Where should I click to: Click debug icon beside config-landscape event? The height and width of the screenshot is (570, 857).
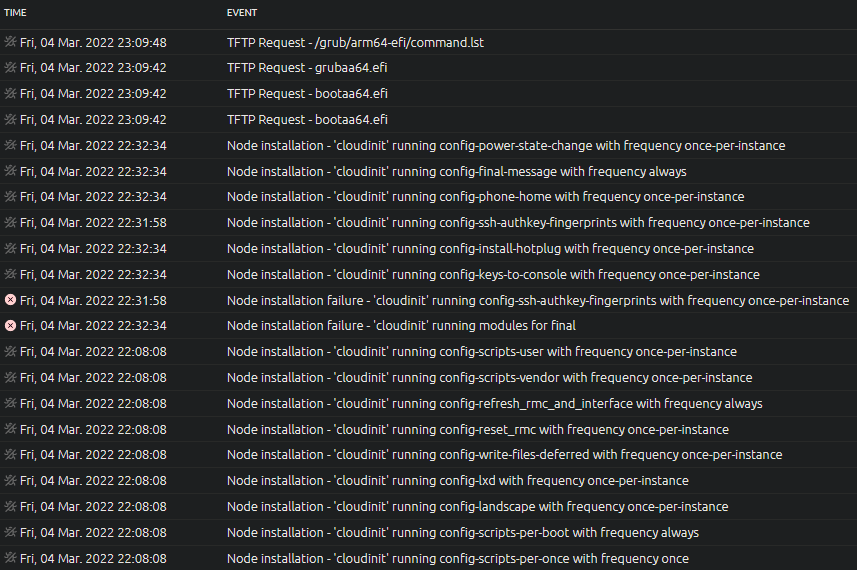pyautogui.click(x=11, y=507)
